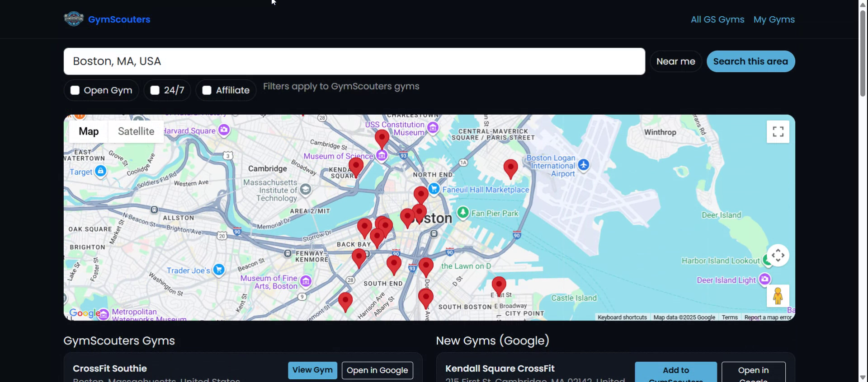
Task: Select red gym pin near USS Constitution
Action: click(x=382, y=140)
